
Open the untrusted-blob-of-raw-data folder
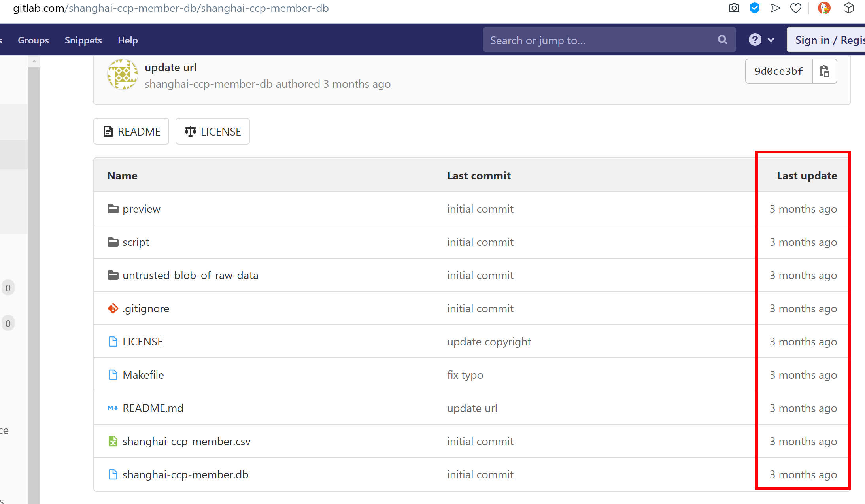(190, 275)
